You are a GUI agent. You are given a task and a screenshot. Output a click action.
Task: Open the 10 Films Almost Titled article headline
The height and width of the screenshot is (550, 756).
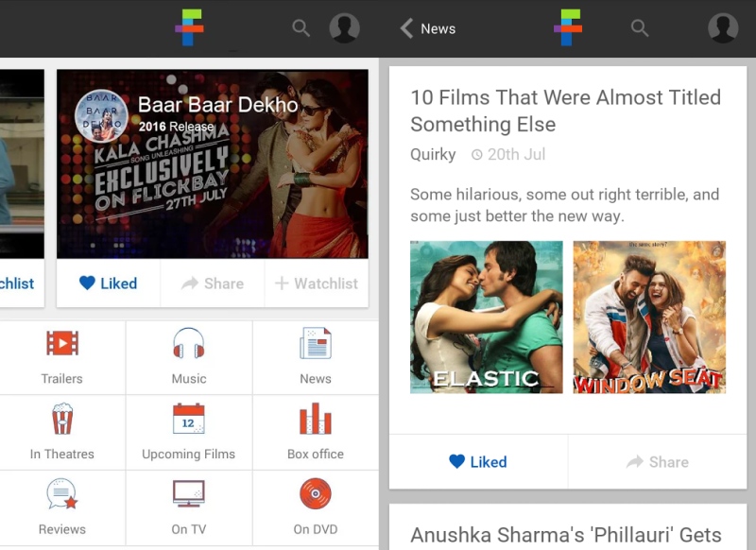(565, 111)
